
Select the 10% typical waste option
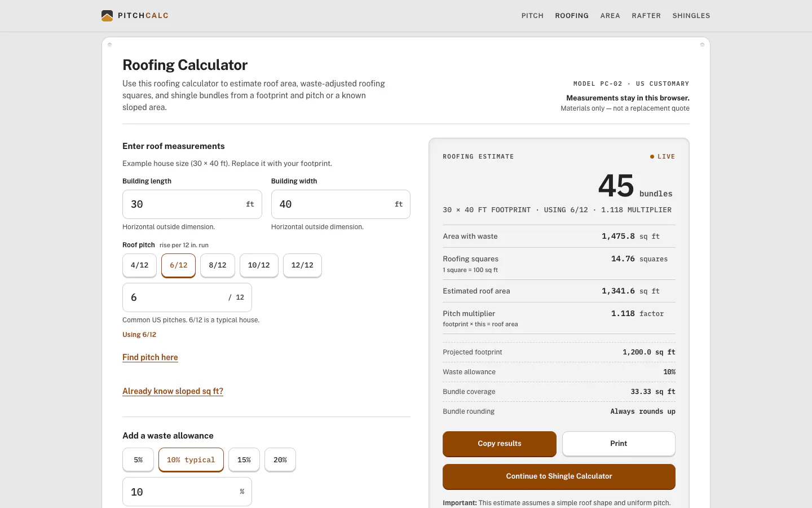pyautogui.click(x=191, y=460)
